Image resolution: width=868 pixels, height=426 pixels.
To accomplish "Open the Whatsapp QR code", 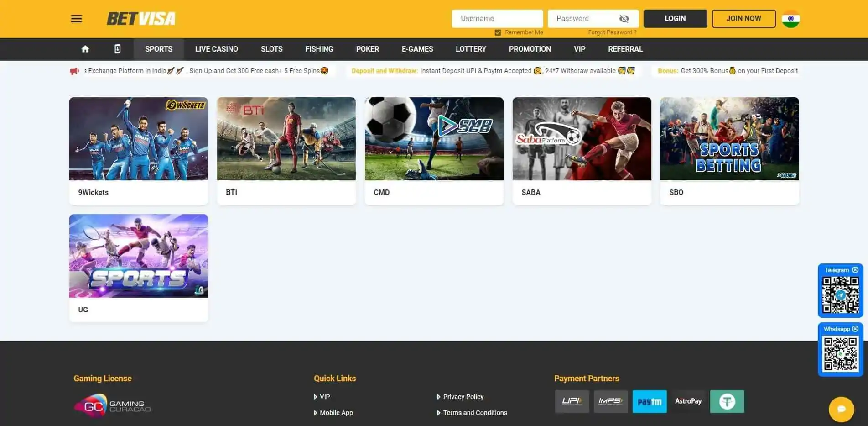I will click(840, 354).
